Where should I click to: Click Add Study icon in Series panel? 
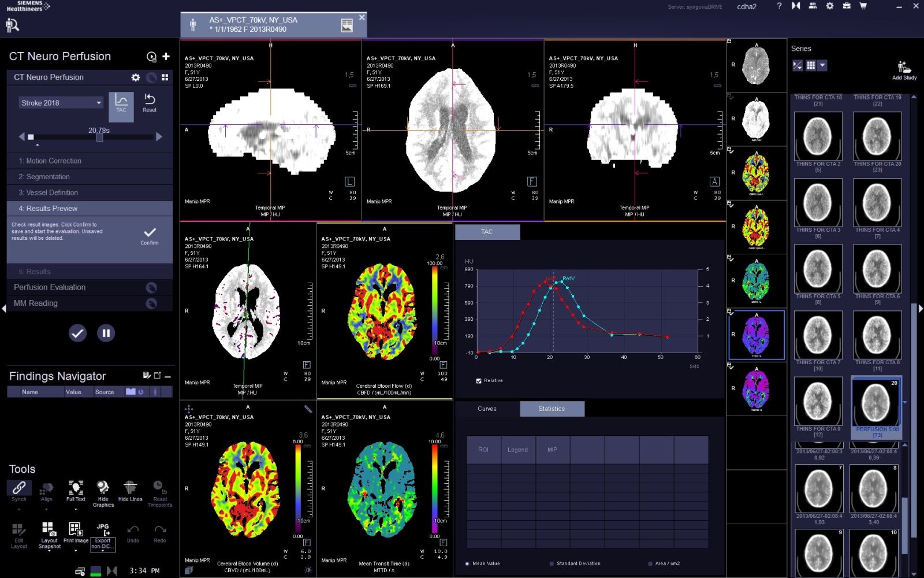(x=904, y=68)
